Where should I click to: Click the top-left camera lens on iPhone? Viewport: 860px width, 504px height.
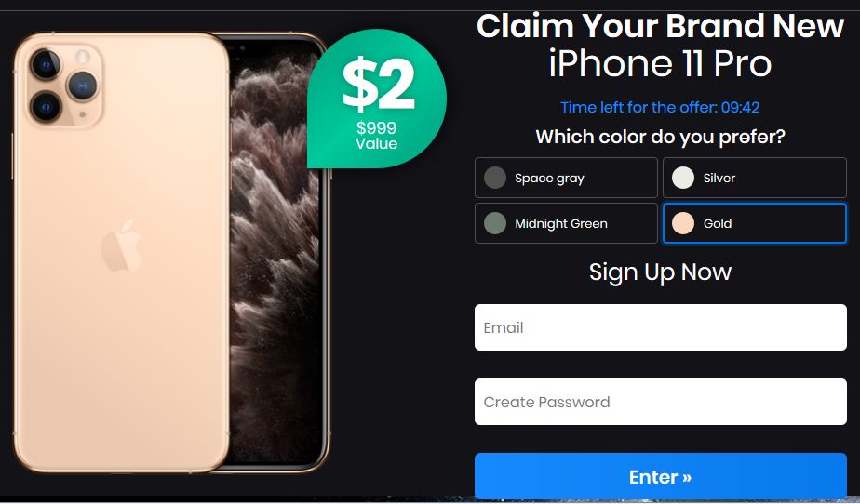[46, 65]
